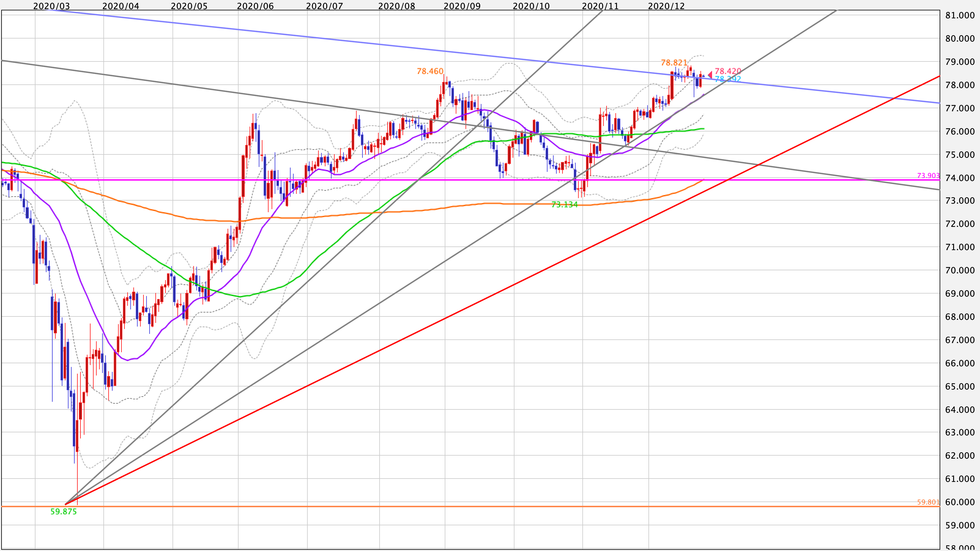This screenshot has width=980, height=551.
Task: Select the orange 59.801 line label
Action: tap(928, 502)
